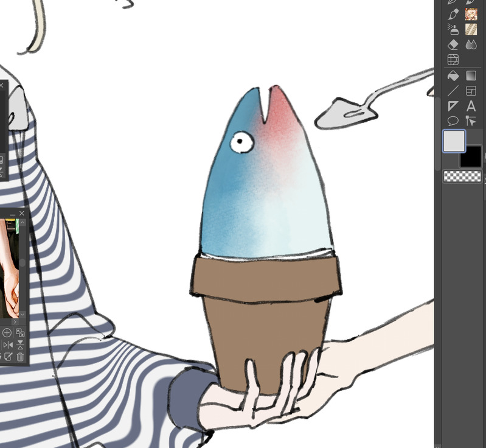
Task: Click the Sub View zoom in icon
Action: tap(7, 333)
